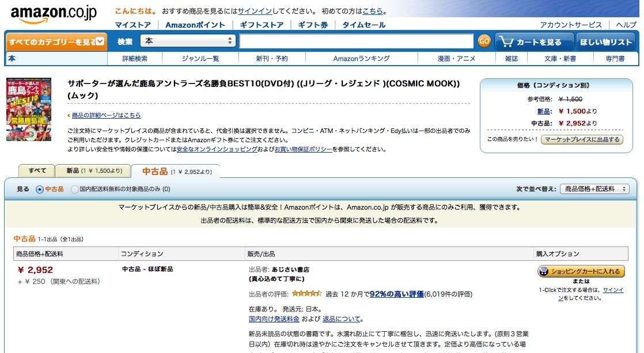Image resolution: width=644 pixels, height=353 pixels.
Task: Open ギフト券 in top navigation
Action: 313,25
